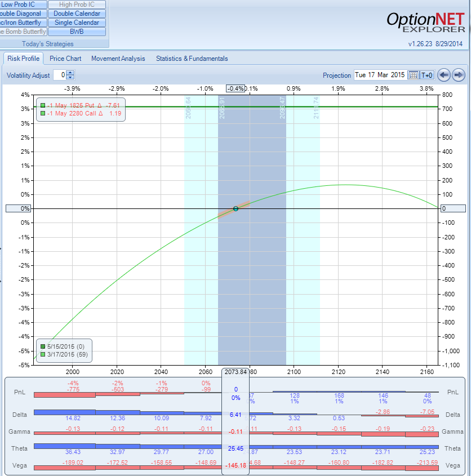
Task: Click the left axis 0% value box
Action: tap(18, 208)
